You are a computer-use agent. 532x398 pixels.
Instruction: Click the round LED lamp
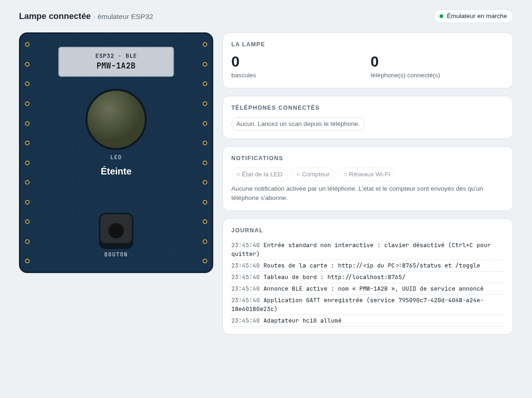(116, 119)
